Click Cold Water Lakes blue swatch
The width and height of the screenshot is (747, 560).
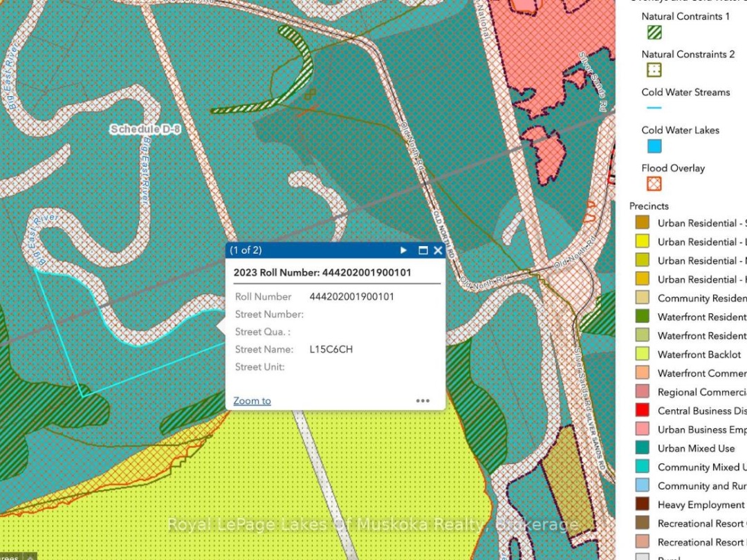tap(654, 146)
